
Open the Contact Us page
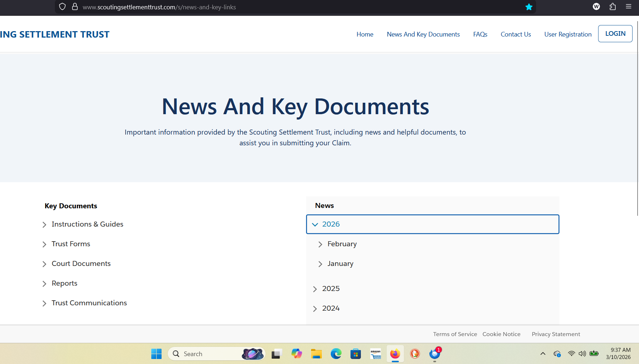pos(515,34)
